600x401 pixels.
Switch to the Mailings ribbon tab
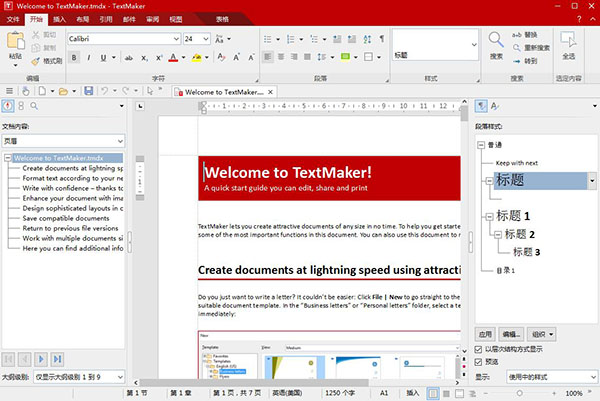tap(129, 19)
